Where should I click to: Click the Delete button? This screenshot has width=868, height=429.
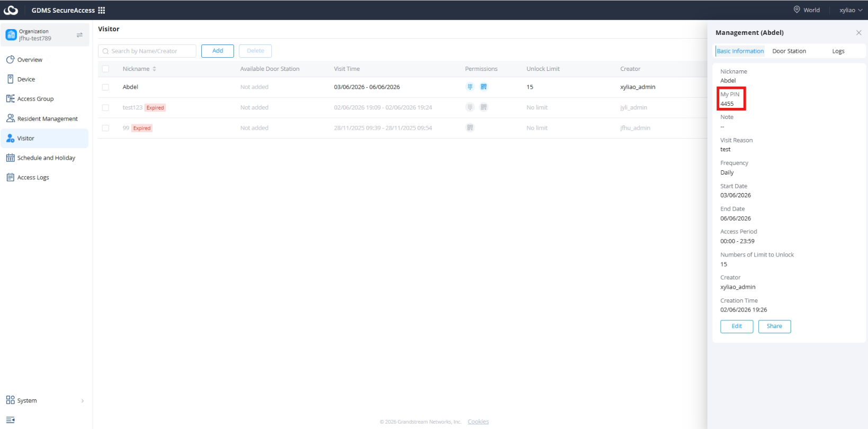coord(255,51)
